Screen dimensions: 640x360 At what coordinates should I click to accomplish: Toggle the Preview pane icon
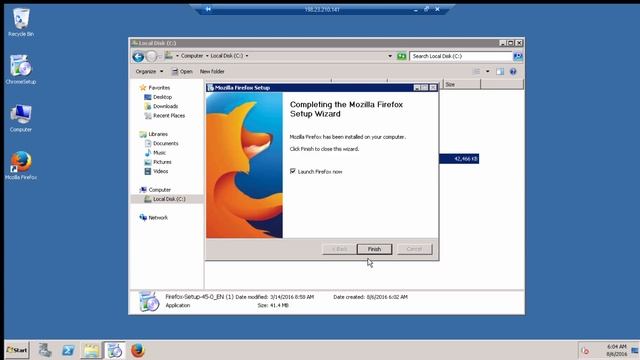[500, 71]
